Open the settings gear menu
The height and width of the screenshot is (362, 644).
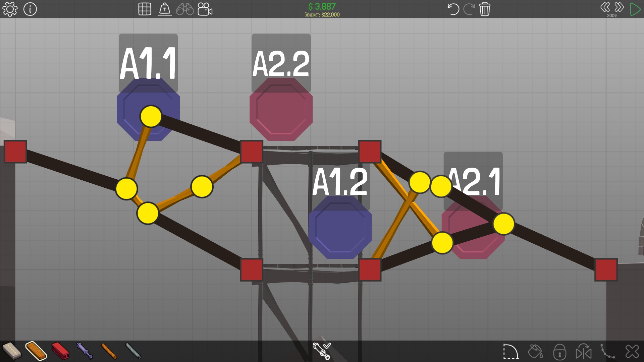[x=10, y=9]
